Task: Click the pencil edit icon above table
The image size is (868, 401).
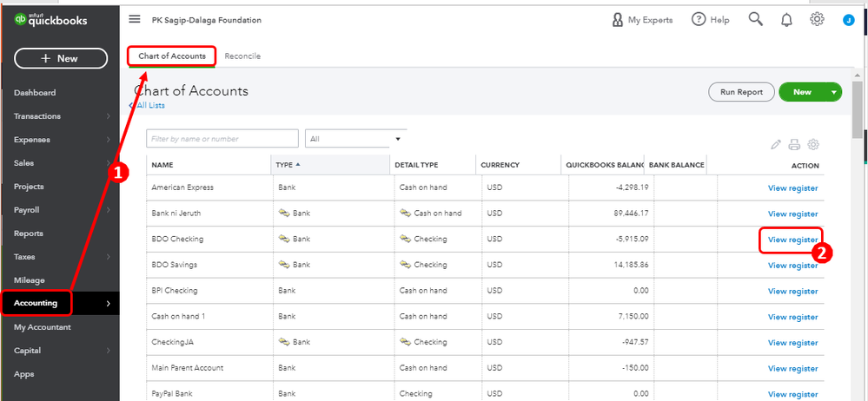Action: 776,144
